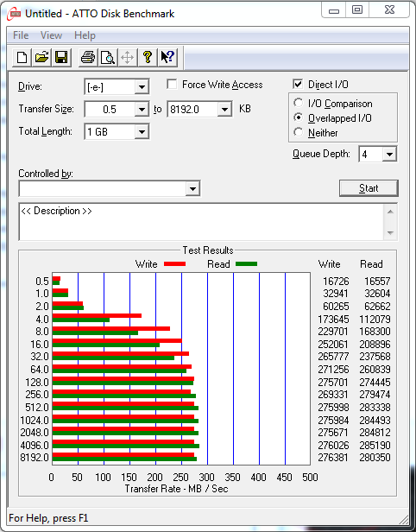Activate the context help pointer icon
This screenshot has height=532, width=416.
click(167, 57)
